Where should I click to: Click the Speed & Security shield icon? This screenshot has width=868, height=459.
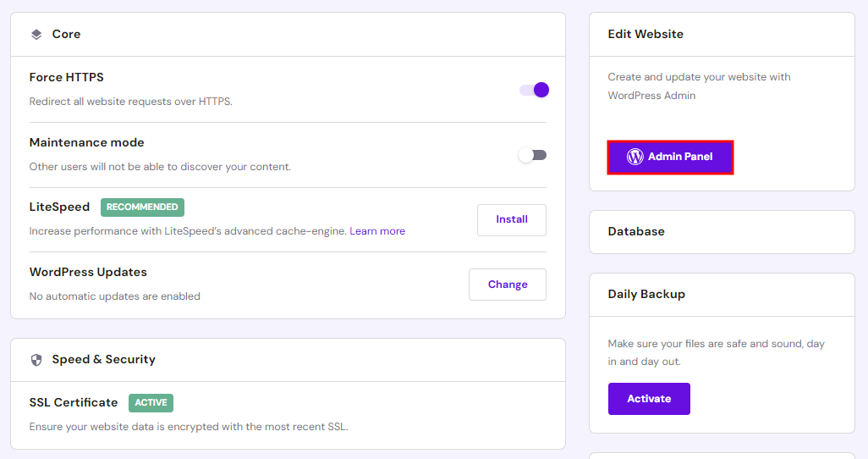(36, 360)
